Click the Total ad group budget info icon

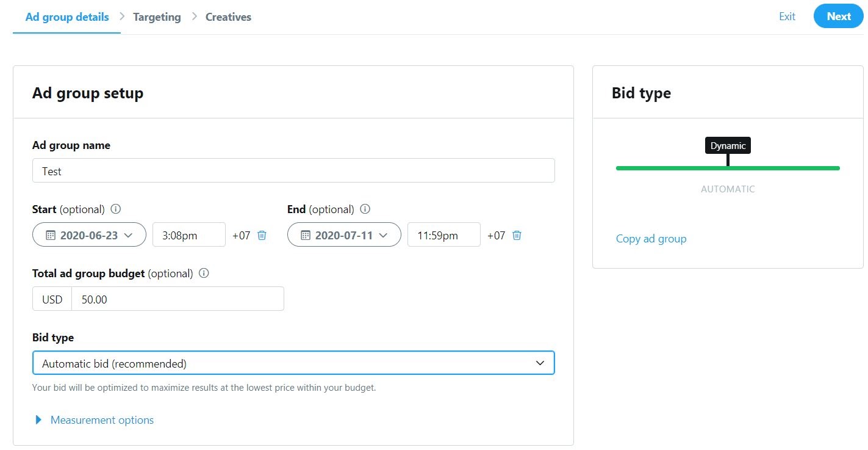tap(204, 273)
